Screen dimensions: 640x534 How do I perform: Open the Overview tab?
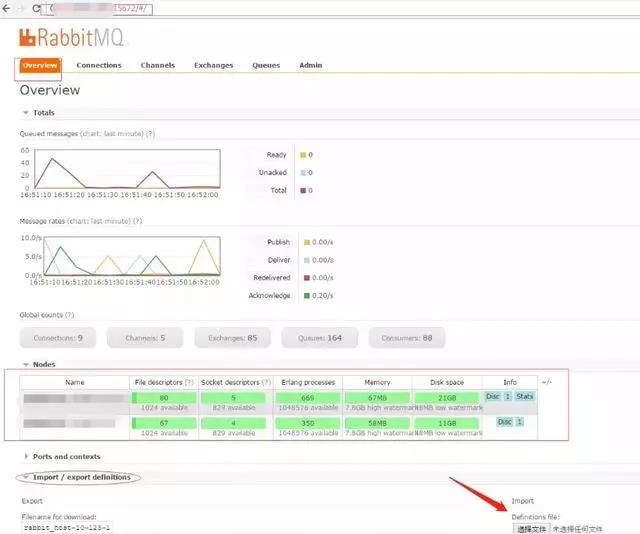[40, 65]
